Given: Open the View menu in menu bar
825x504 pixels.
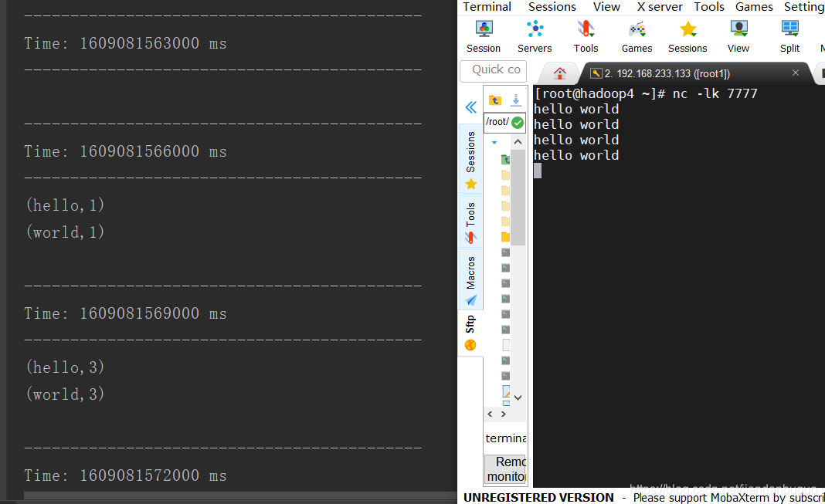Looking at the screenshot, I should point(606,7).
